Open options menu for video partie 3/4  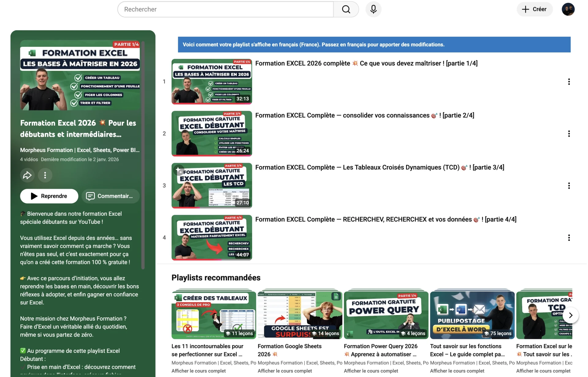click(569, 186)
